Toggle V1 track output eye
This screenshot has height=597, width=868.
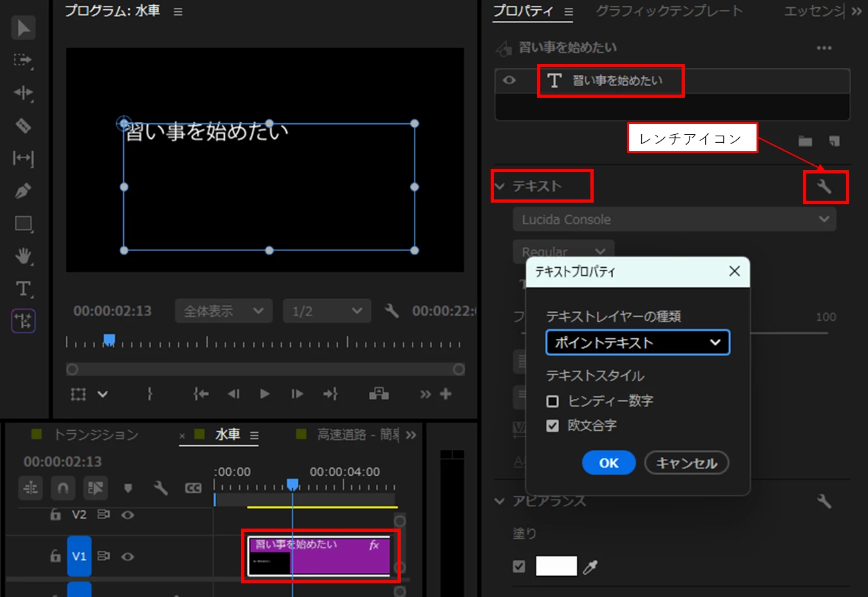click(128, 557)
